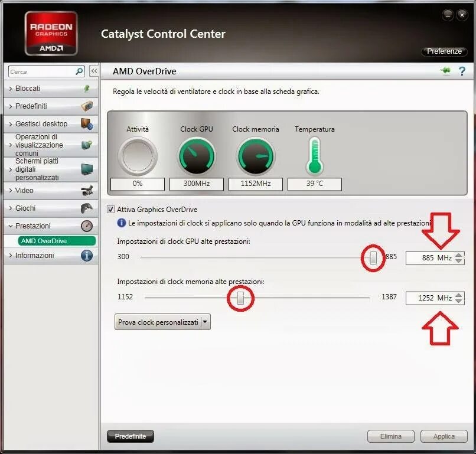Click the 0% activity readout
Viewport: 476px width, 454px height.
click(138, 184)
